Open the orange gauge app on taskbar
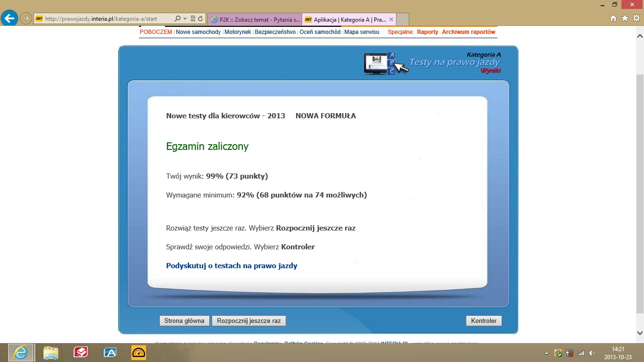Image resolution: width=644 pixels, height=362 pixels. tap(139, 353)
